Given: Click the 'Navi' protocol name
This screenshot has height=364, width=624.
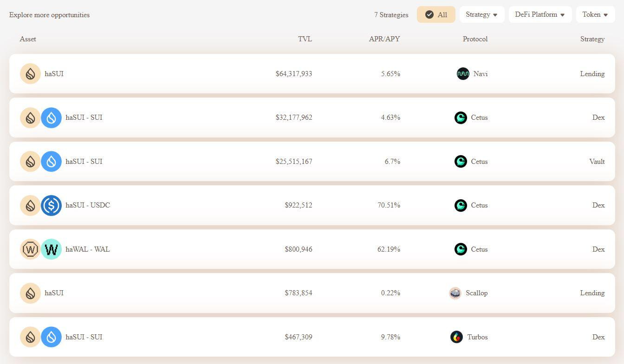Looking at the screenshot, I should point(481,74).
